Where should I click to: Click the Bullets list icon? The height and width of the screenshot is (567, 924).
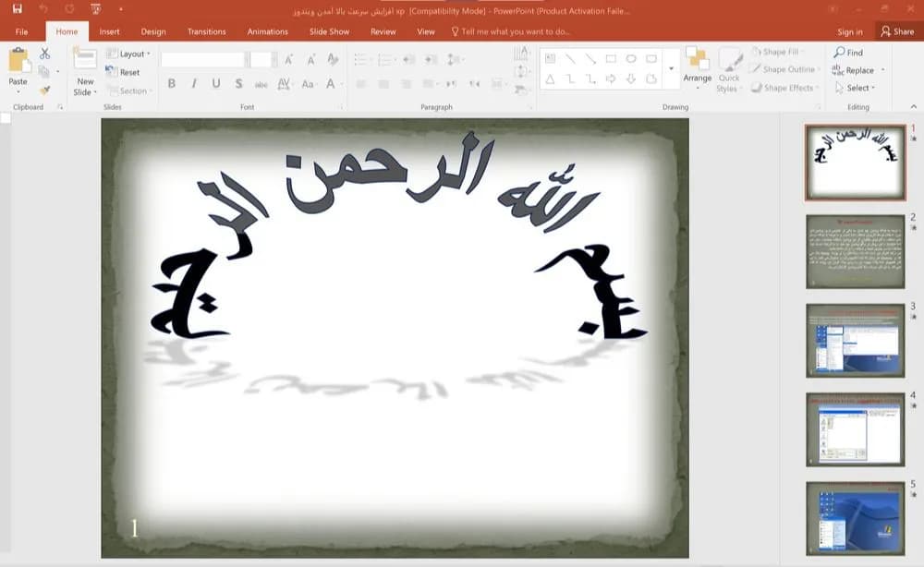click(361, 59)
